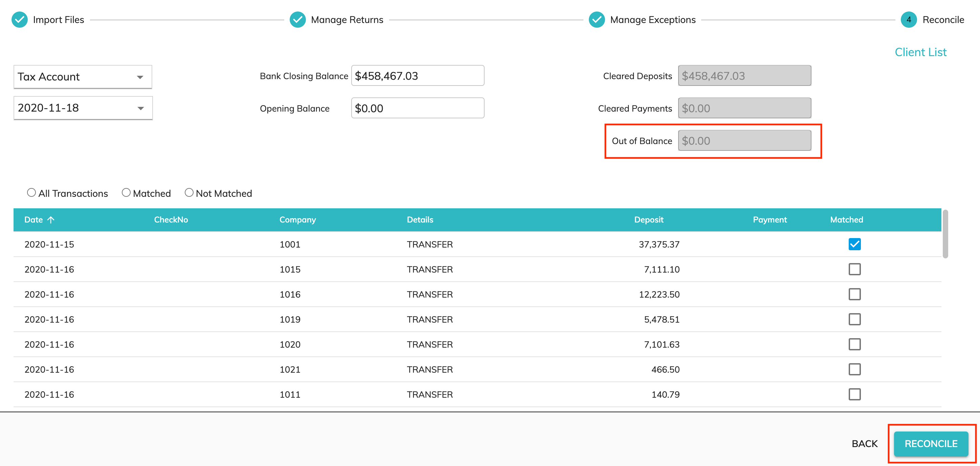The width and height of the screenshot is (980, 466).
Task: Check the Matched box for company 1021
Action: tap(854, 369)
